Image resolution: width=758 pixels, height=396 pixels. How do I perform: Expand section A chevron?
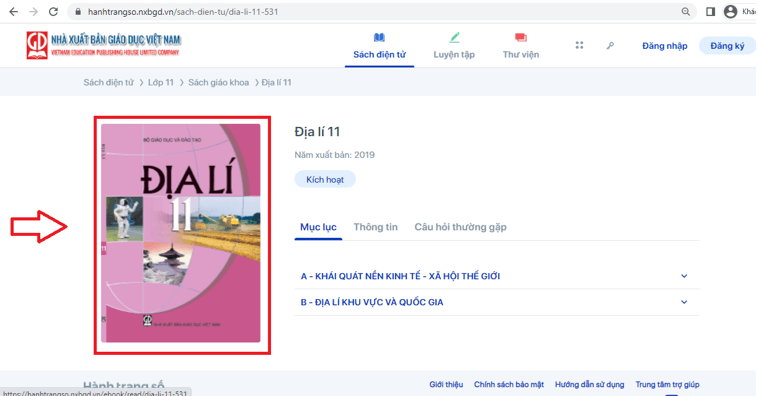point(684,276)
